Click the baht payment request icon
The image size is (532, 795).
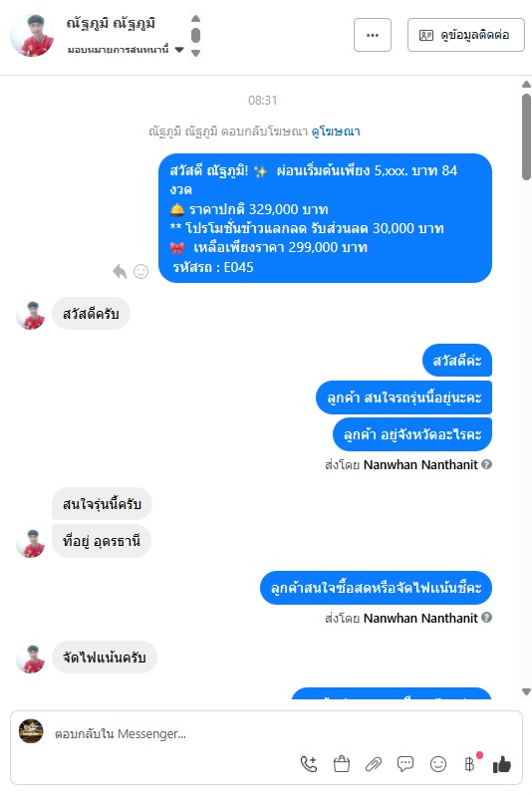tap(470, 763)
